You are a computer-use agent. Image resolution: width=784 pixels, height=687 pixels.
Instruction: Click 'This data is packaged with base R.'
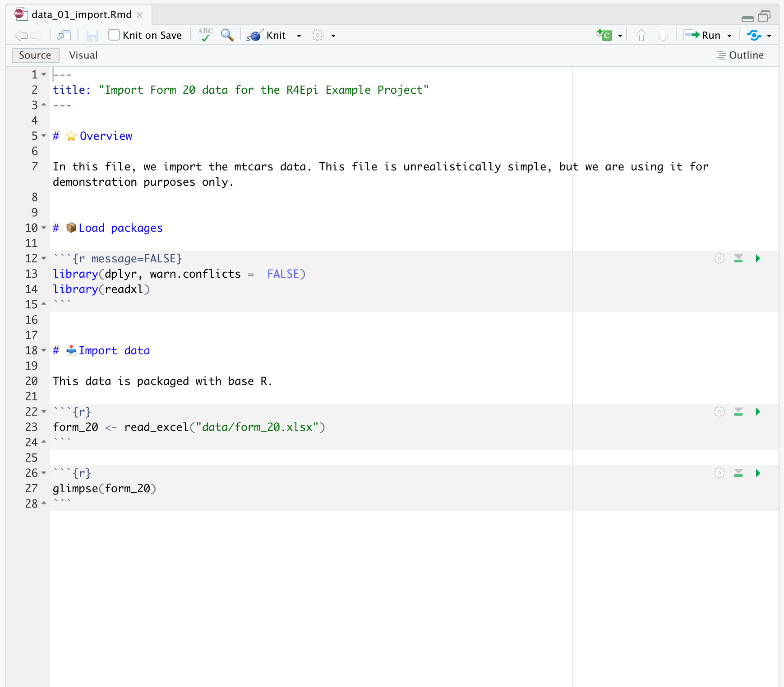click(163, 381)
